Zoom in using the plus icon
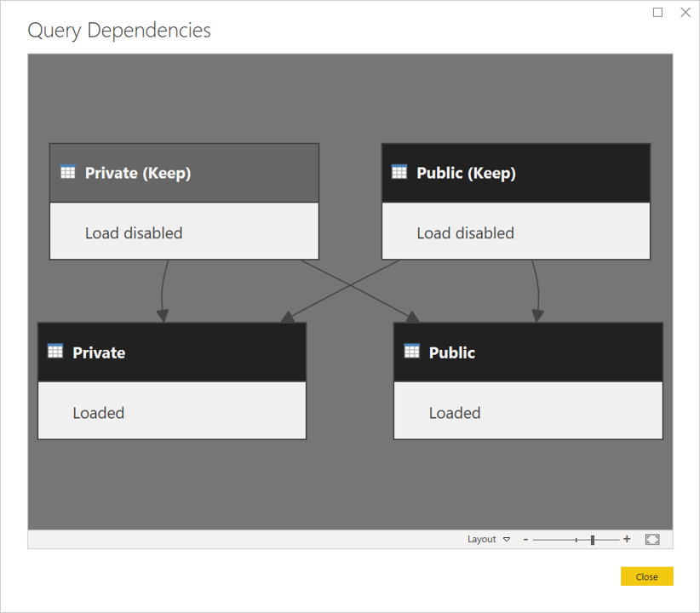The height and width of the screenshot is (613, 700). (627, 539)
